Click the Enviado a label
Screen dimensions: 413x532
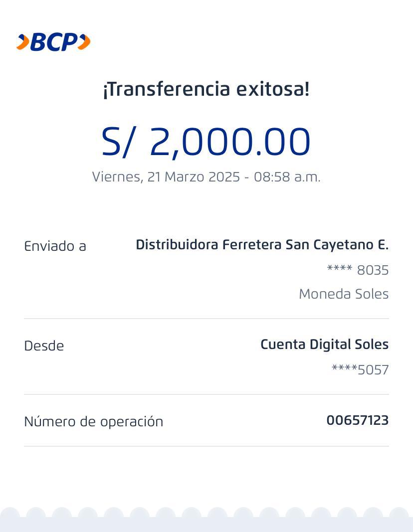55,246
